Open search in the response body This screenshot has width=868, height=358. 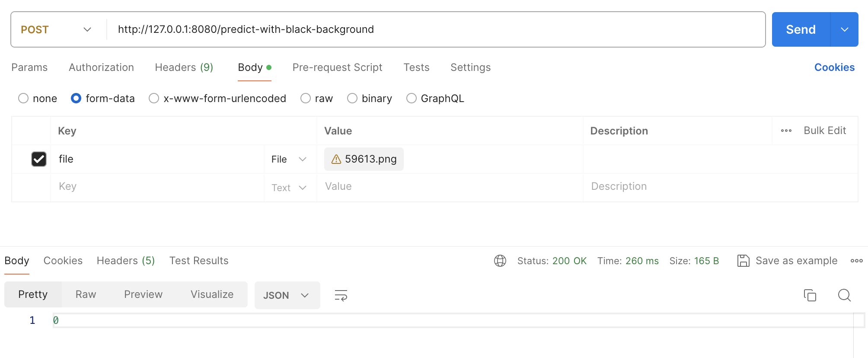pos(844,295)
